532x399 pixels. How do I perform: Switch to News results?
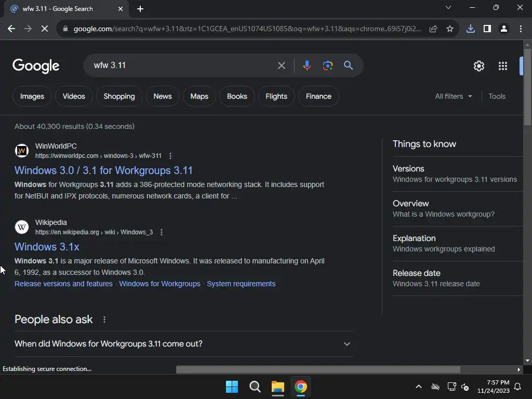pos(163,96)
